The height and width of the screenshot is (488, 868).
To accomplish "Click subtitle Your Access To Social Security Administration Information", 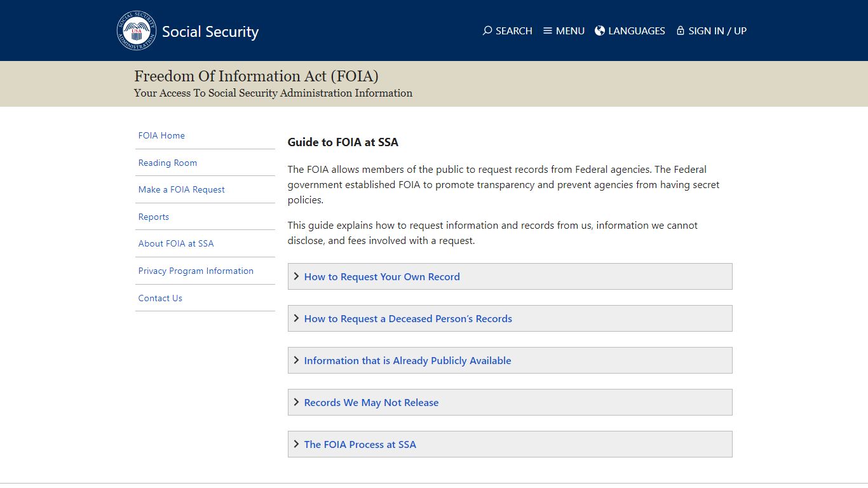I will (x=273, y=93).
